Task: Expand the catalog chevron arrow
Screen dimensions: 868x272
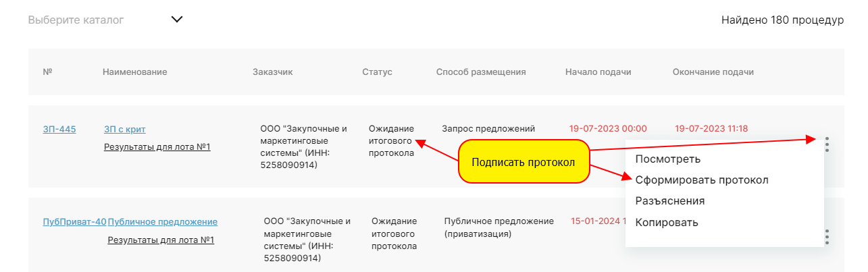Action: coord(177,20)
